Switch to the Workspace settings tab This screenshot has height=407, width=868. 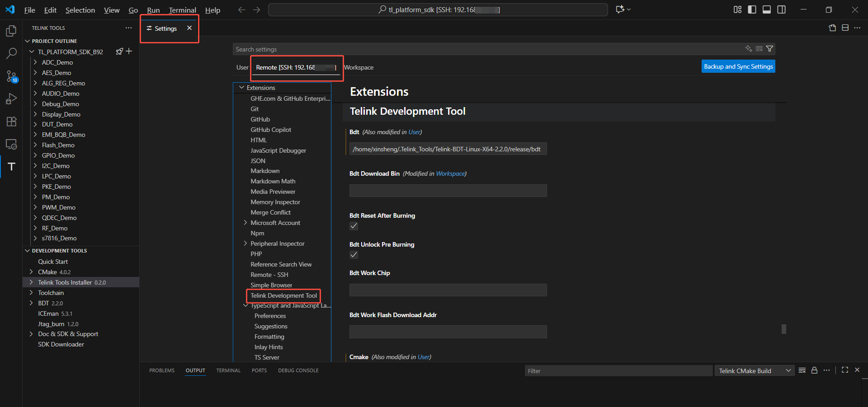click(x=359, y=67)
